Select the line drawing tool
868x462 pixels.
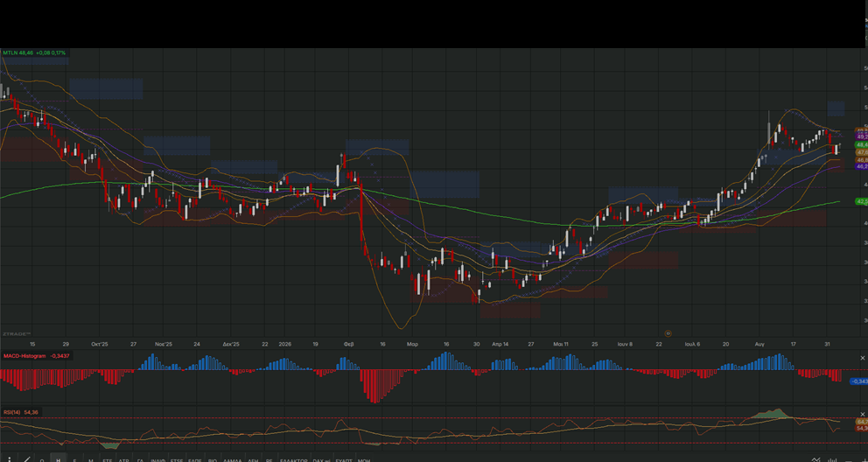26,459
